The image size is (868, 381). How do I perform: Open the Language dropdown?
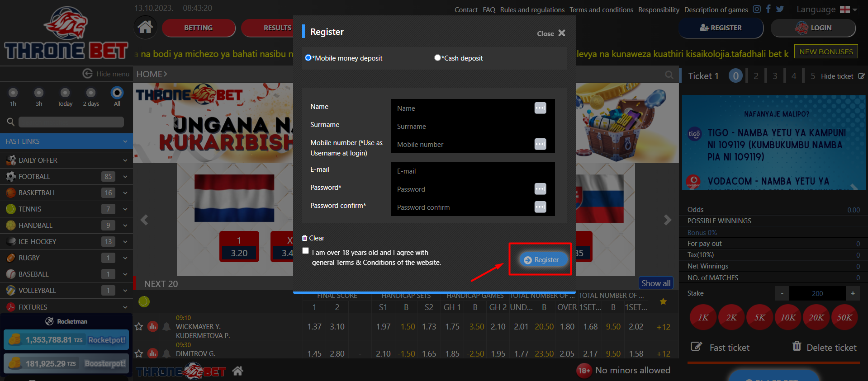point(826,9)
